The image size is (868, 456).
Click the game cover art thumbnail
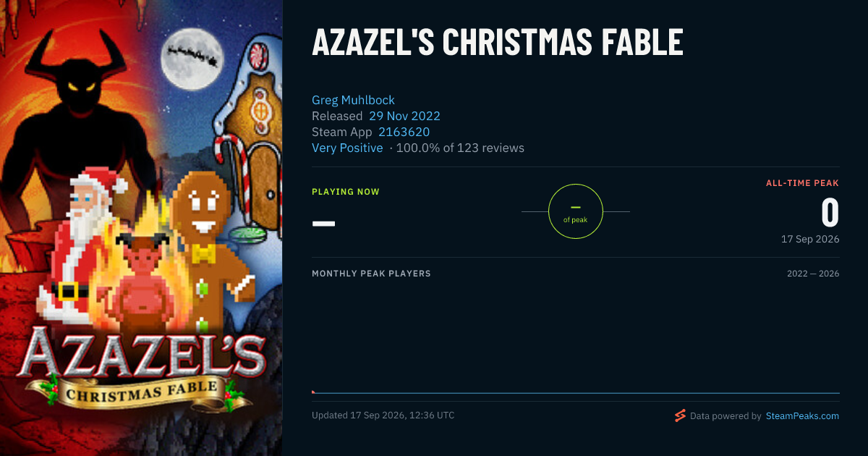(x=141, y=228)
